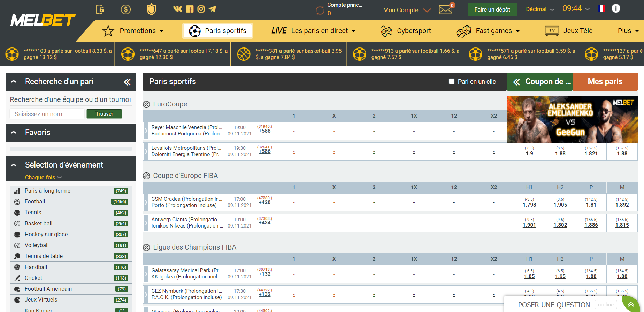Click Faire un dépôt button
Viewport: 644px width, 312px height.
tap(492, 10)
